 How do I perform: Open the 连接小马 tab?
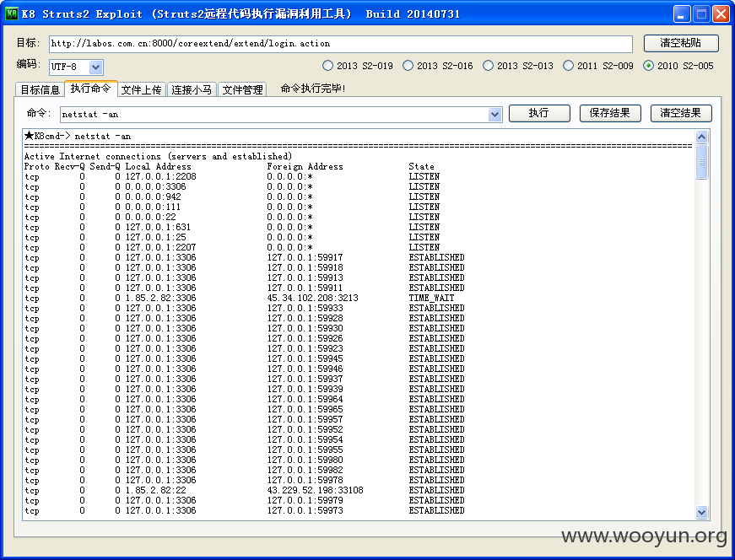(x=192, y=89)
